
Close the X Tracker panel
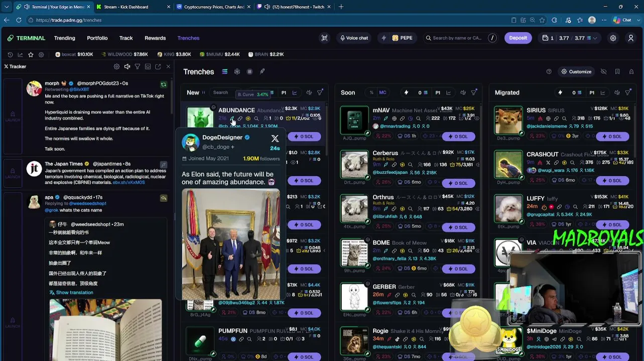coord(168,67)
